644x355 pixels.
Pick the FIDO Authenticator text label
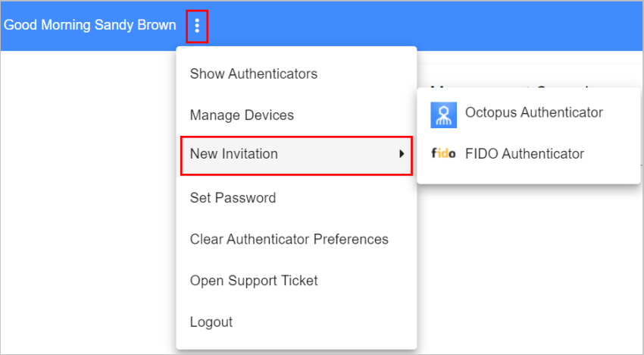click(524, 154)
